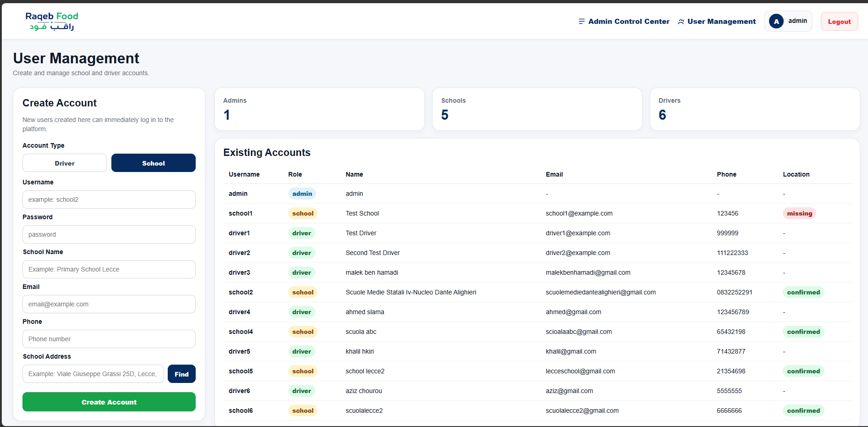Focus the Email input field

pyautogui.click(x=109, y=304)
